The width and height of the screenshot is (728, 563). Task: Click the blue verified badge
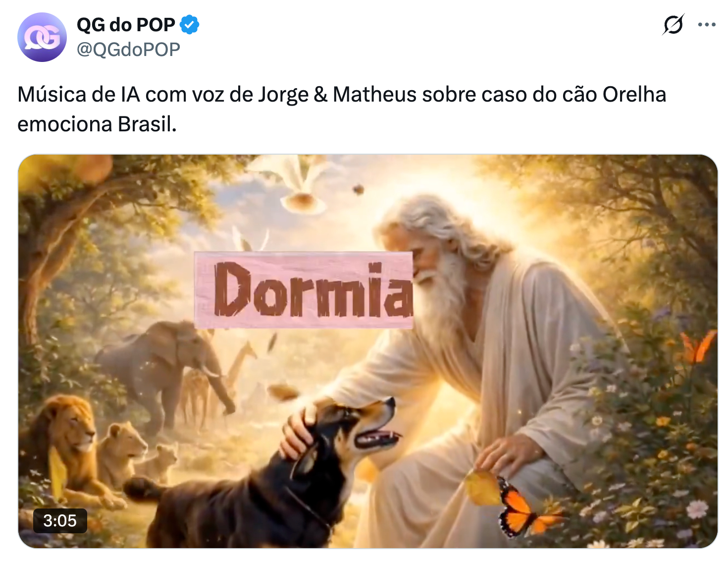click(x=190, y=25)
